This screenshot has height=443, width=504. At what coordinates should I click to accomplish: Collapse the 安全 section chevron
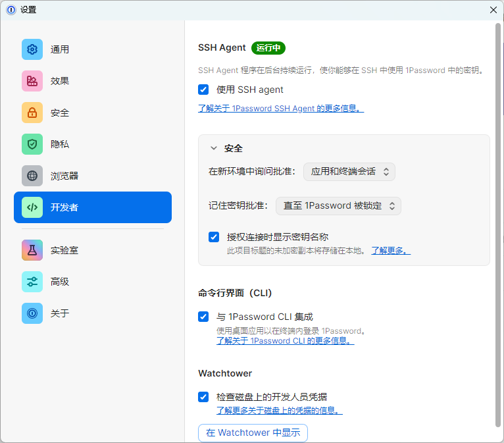214,149
